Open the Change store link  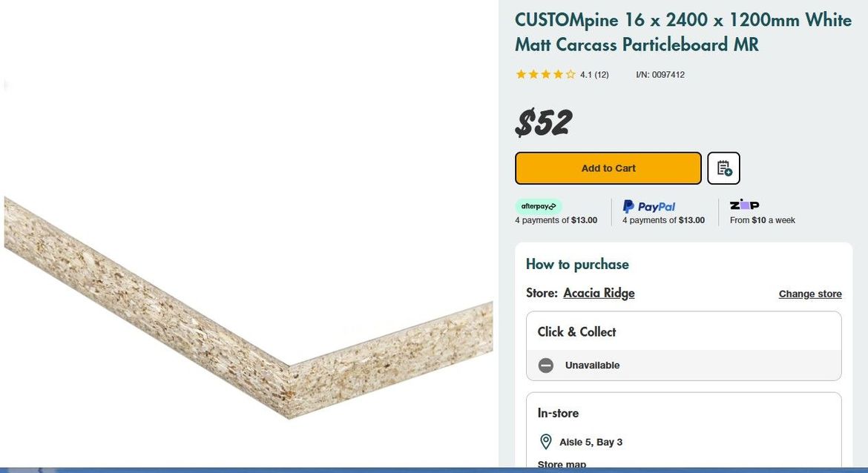pos(809,294)
